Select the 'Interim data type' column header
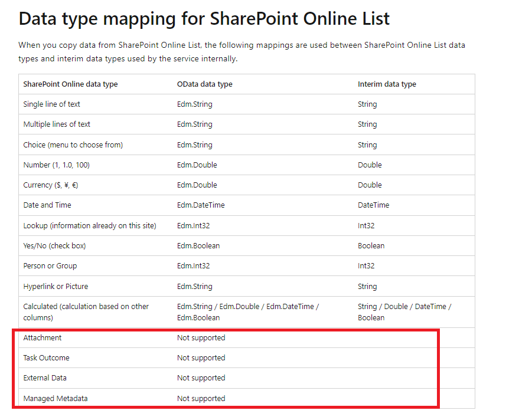The height and width of the screenshot is (417, 532). [387, 84]
